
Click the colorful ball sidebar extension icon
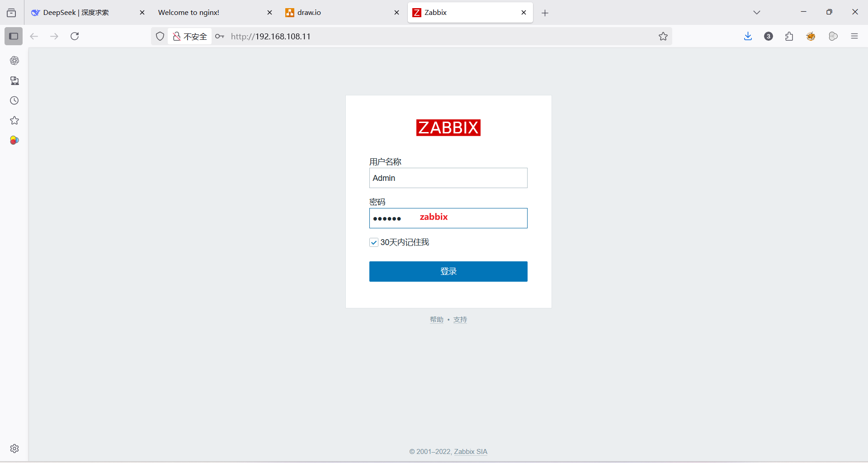[14, 140]
